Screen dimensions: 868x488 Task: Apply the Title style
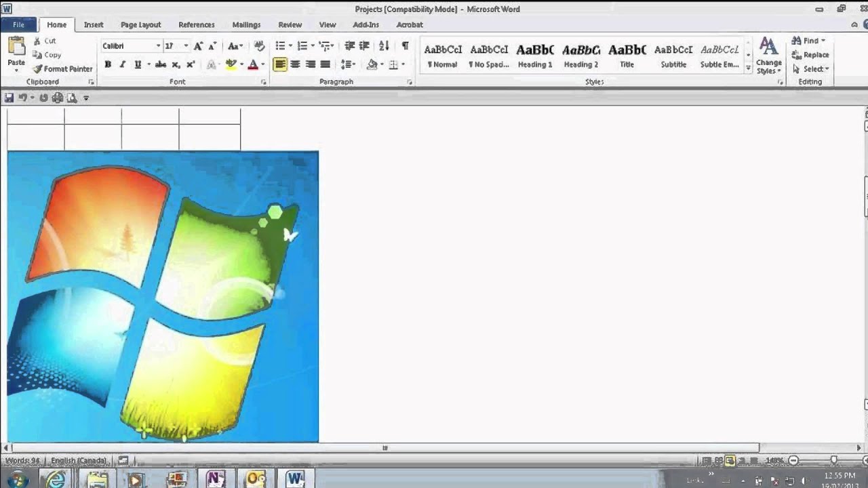pos(627,56)
